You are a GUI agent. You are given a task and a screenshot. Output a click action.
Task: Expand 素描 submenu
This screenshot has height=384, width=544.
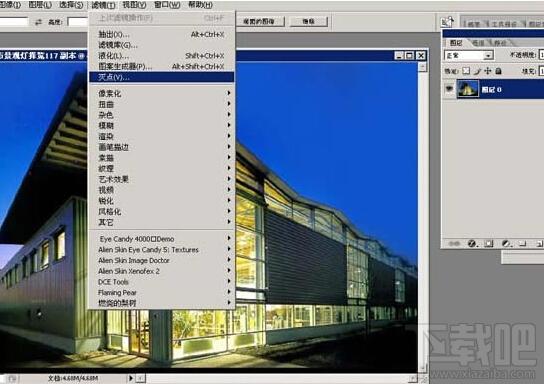(x=162, y=158)
